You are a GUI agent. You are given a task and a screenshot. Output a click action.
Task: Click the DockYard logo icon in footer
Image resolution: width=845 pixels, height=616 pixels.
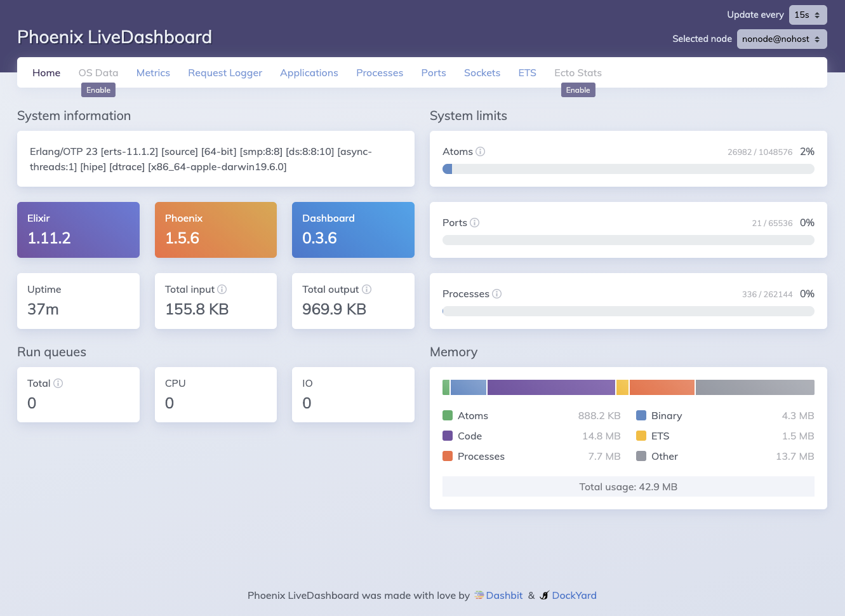click(544, 596)
